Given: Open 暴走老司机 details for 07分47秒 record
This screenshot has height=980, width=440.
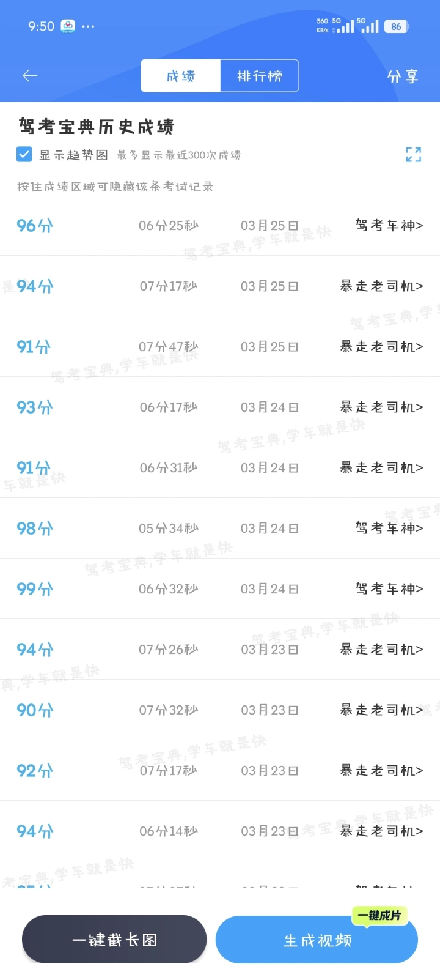Looking at the screenshot, I should tap(381, 347).
